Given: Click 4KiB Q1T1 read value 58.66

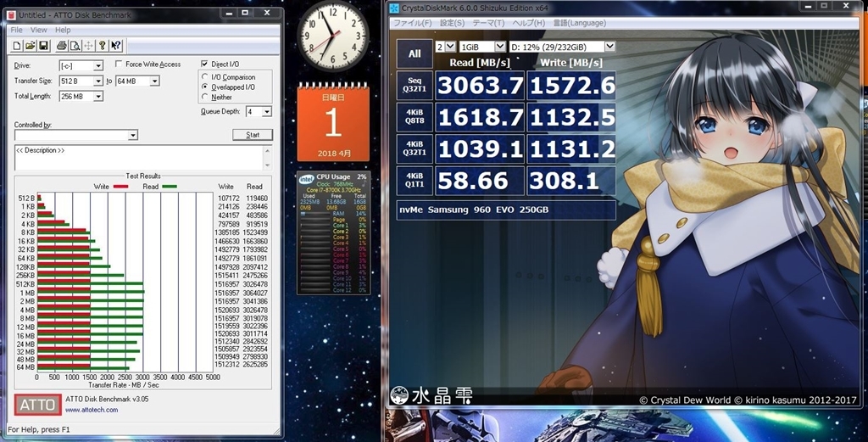Looking at the screenshot, I should tap(480, 181).
